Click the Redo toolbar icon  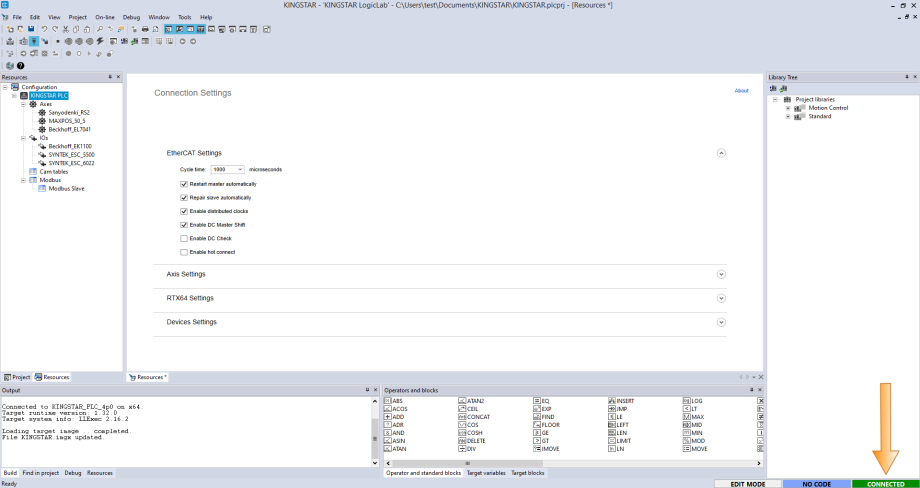55,29
